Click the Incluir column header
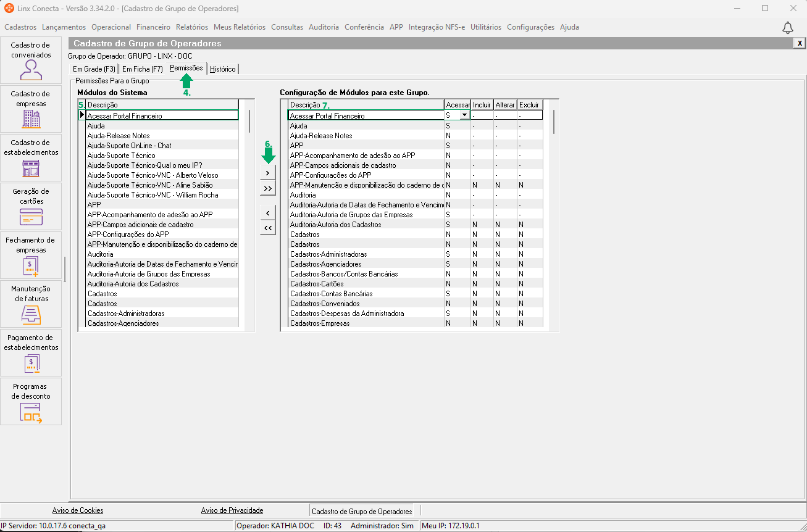Image resolution: width=807 pixels, height=532 pixels. (482, 105)
